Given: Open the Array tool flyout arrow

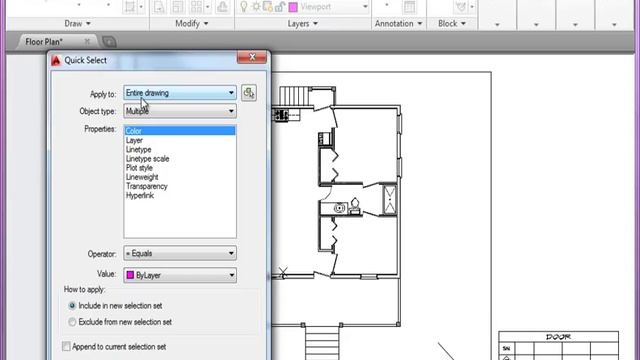Looking at the screenshot, I should pos(207,7).
